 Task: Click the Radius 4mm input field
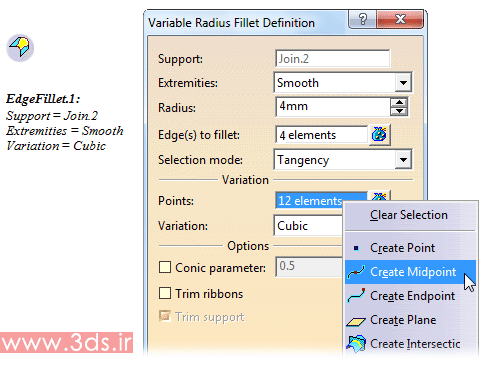[x=333, y=107]
